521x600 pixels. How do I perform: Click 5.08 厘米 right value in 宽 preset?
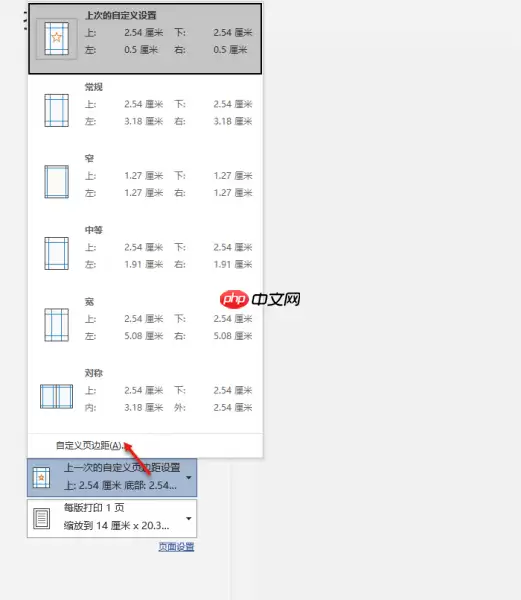click(x=233, y=336)
